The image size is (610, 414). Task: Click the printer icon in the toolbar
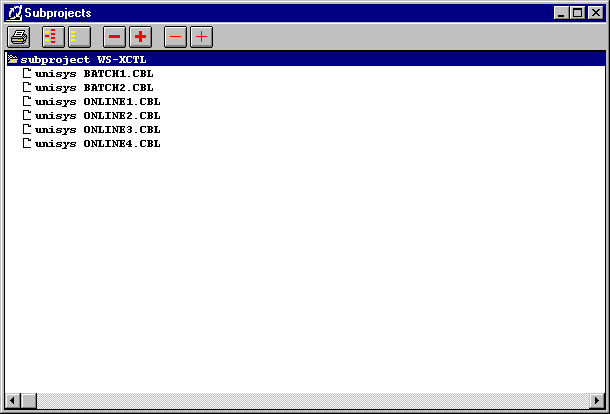point(19,37)
